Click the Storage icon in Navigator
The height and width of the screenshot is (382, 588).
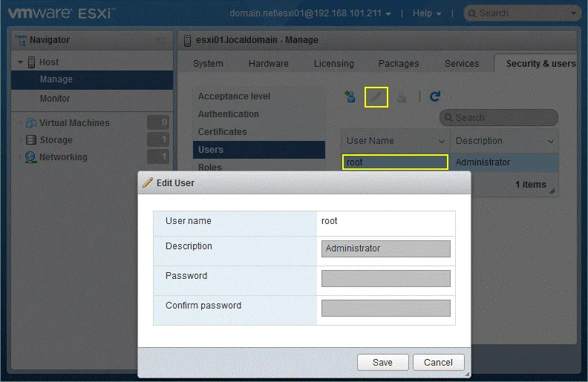point(30,140)
